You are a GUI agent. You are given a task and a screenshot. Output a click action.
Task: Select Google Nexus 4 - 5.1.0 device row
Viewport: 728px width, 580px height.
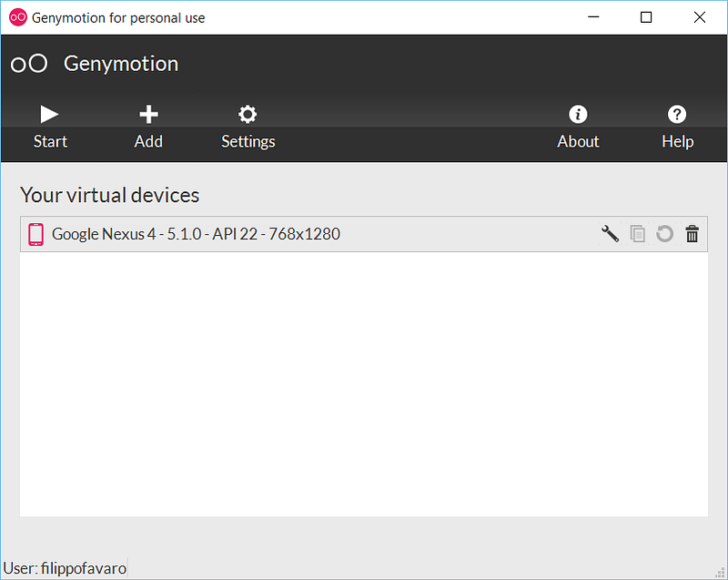(364, 234)
